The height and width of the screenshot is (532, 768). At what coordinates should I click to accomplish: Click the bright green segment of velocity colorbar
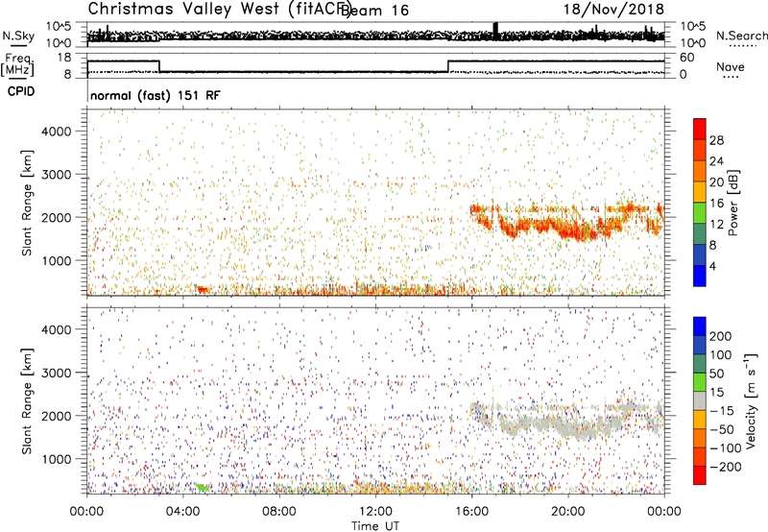tap(700, 382)
